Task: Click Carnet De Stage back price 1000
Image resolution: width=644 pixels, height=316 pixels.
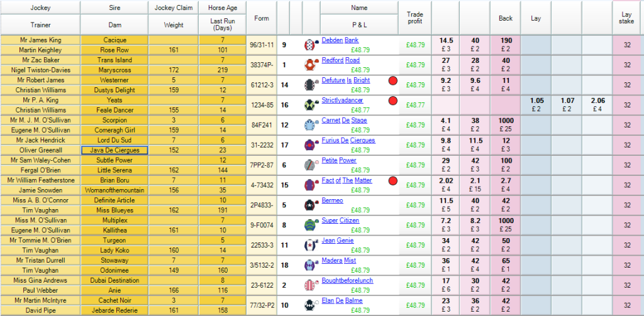Action: coord(505,125)
